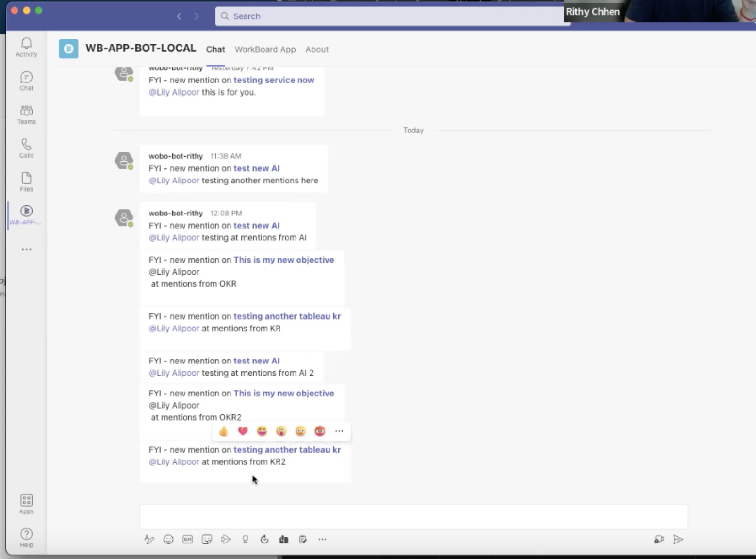Click the 'Today' date divider label
This screenshot has height=559, width=756.
pyautogui.click(x=413, y=131)
